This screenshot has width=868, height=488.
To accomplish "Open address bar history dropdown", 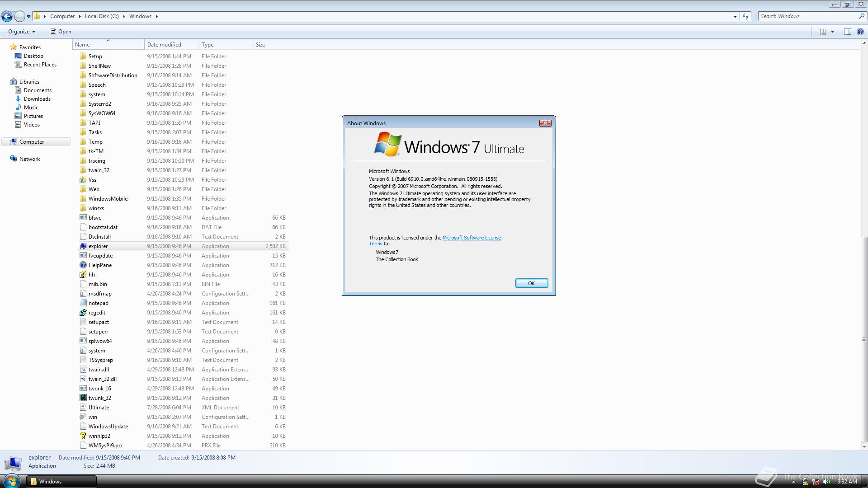I will tap(735, 16).
